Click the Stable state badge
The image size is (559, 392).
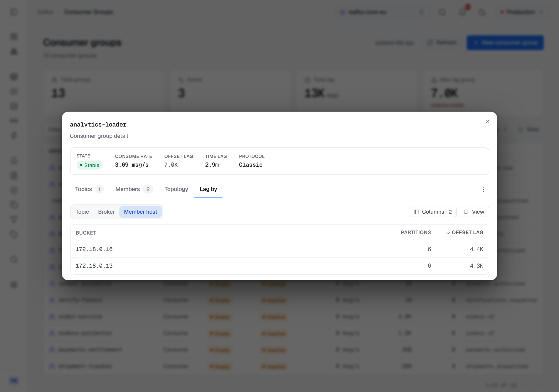click(x=90, y=165)
